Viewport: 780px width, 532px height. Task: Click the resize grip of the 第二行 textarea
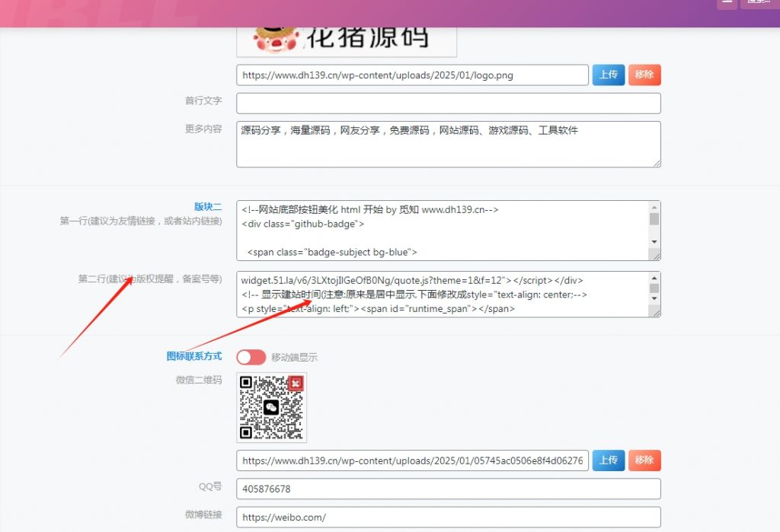(656, 312)
